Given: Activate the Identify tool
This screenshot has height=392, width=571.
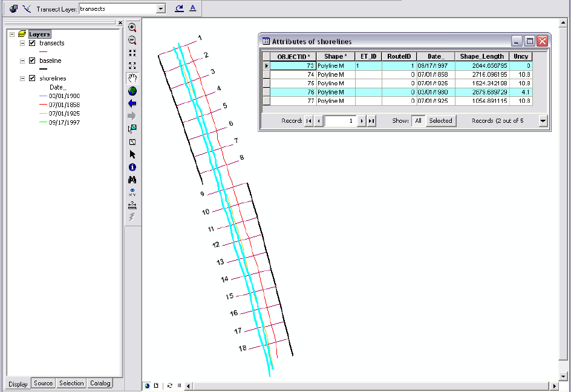Looking at the screenshot, I should [x=132, y=167].
